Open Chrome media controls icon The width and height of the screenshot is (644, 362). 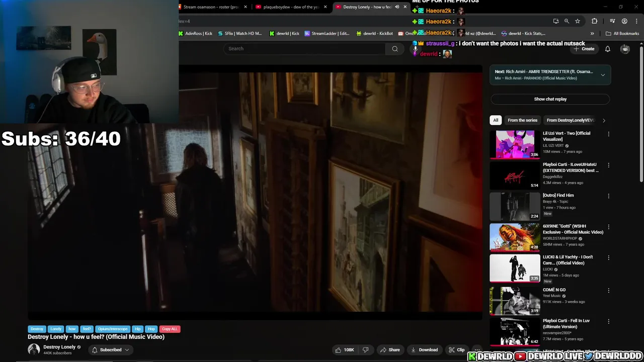pyautogui.click(x=612, y=21)
